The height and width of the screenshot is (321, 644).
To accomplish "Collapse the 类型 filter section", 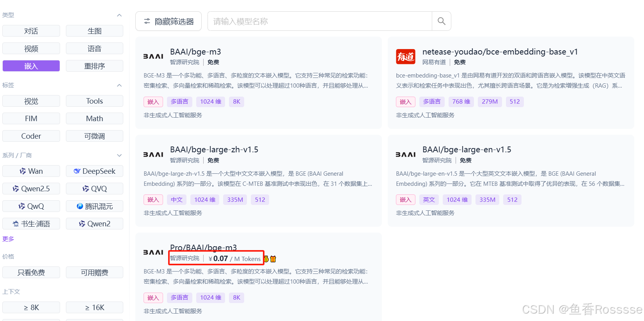I will [x=119, y=15].
